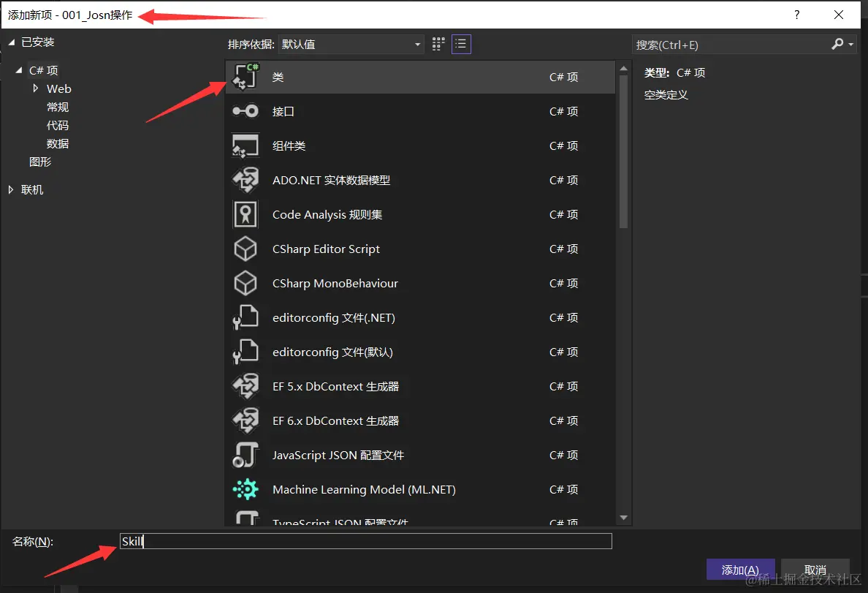Click the CSharp MonoBehaviour cube icon
Viewport: 868px width, 593px height.
click(x=245, y=283)
